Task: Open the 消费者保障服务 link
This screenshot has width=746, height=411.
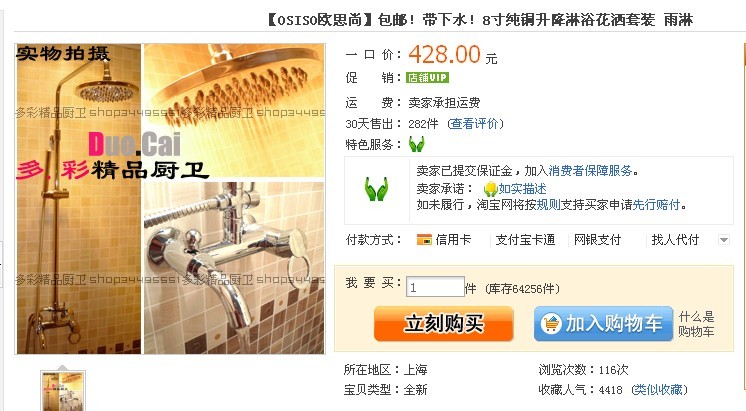Action: (590, 171)
